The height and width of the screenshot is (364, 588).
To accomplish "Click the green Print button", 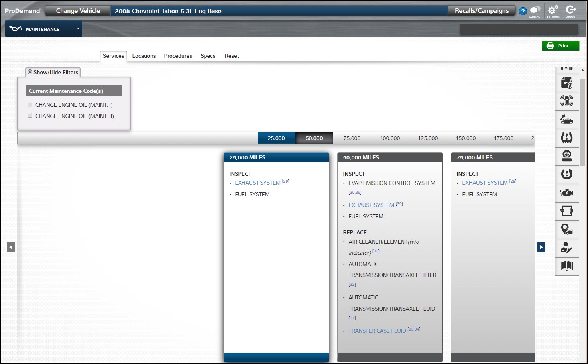I will point(560,46).
